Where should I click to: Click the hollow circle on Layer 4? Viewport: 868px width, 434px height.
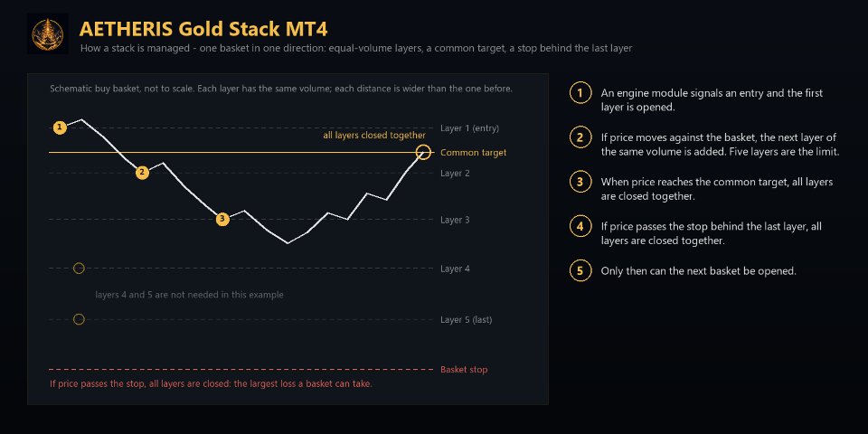coord(79,269)
